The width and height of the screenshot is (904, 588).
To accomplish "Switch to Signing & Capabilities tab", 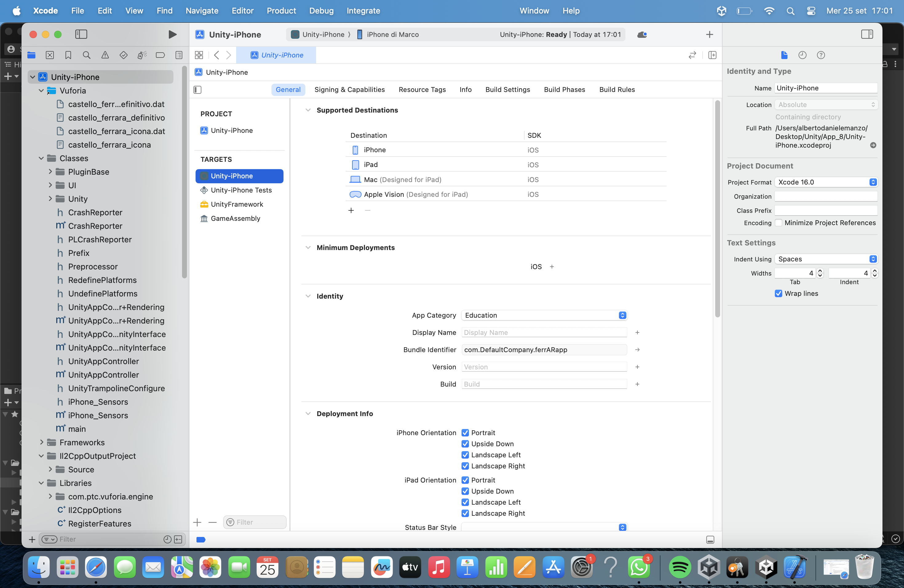I will [x=349, y=89].
